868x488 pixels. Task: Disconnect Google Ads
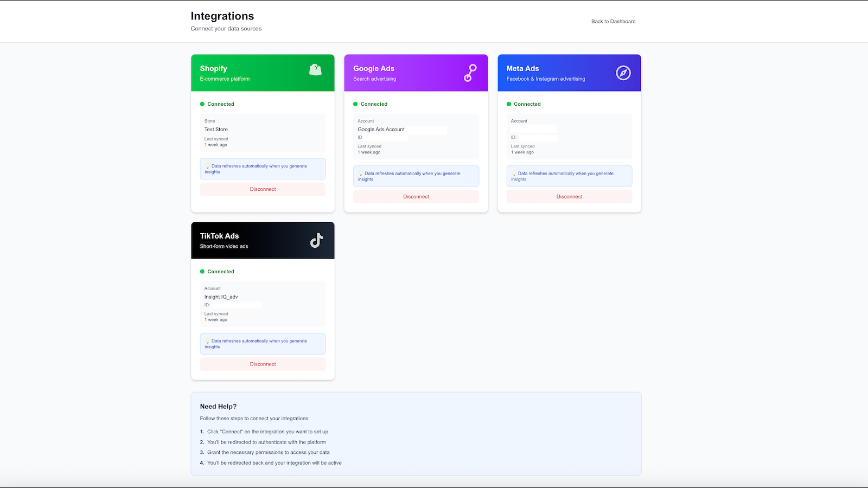416,196
